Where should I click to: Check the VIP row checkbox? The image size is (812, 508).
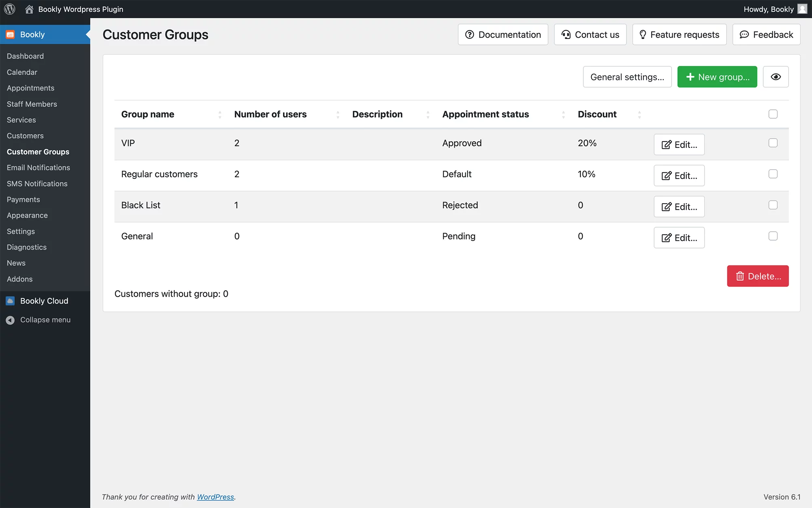[773, 143]
